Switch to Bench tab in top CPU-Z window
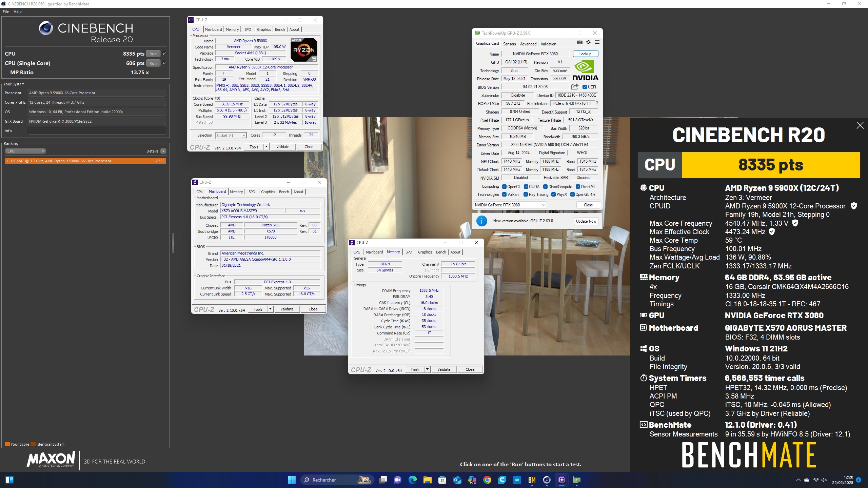Screen dimensions: 868x488 (280, 29)
